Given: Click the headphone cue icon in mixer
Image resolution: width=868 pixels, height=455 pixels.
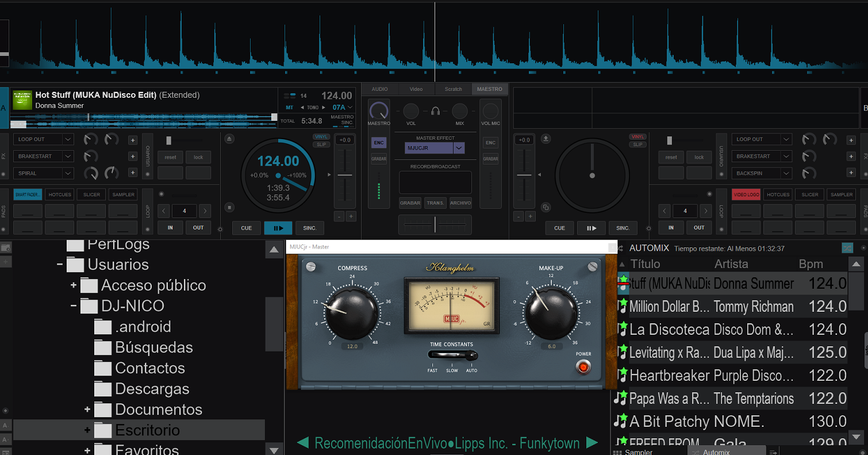Looking at the screenshot, I should coord(436,111).
